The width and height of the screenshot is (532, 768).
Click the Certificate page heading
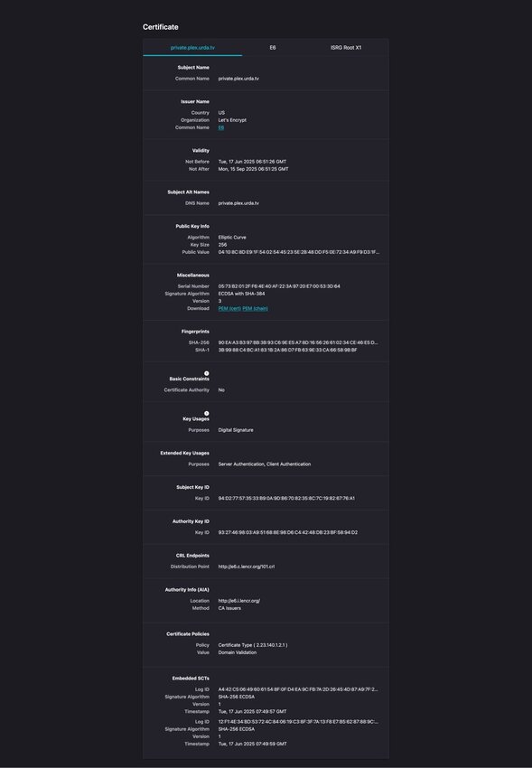click(x=161, y=27)
